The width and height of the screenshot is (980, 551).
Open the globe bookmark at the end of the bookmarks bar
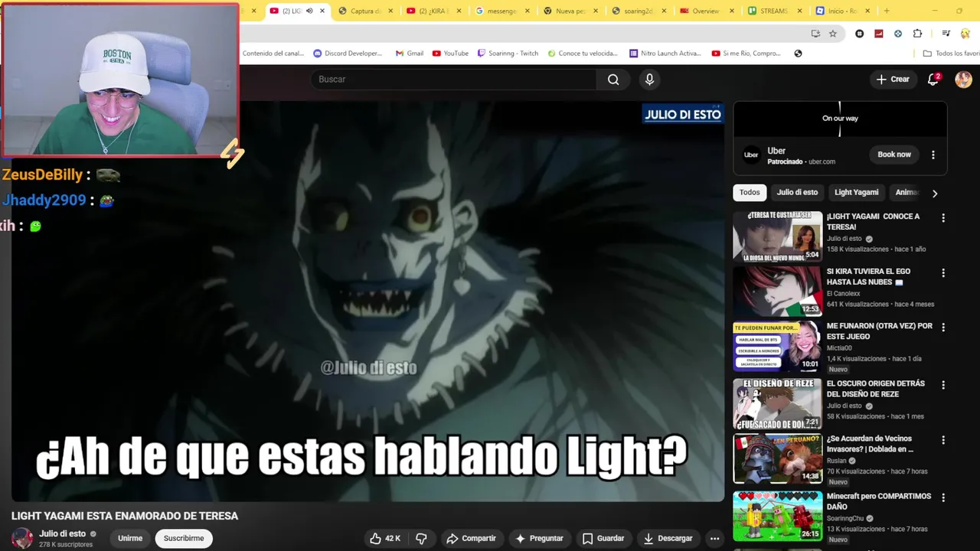click(x=798, y=54)
